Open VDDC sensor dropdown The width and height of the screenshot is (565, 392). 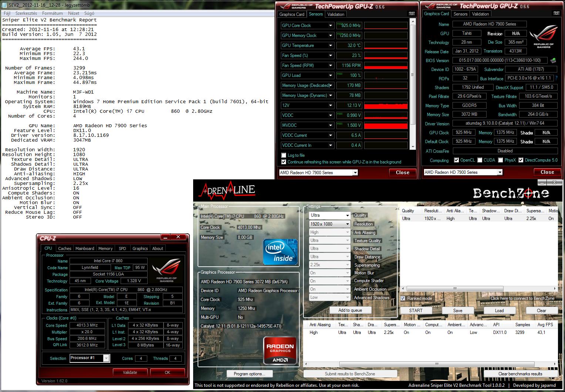pyautogui.click(x=330, y=115)
